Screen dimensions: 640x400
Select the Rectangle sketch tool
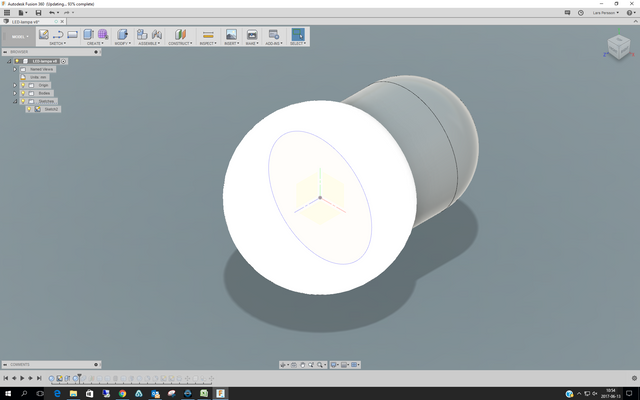click(72, 34)
